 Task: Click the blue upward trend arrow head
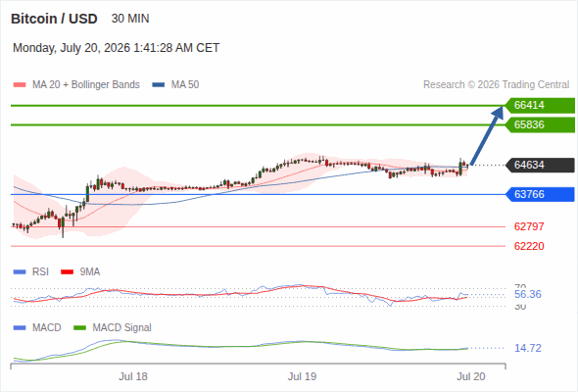(x=498, y=113)
